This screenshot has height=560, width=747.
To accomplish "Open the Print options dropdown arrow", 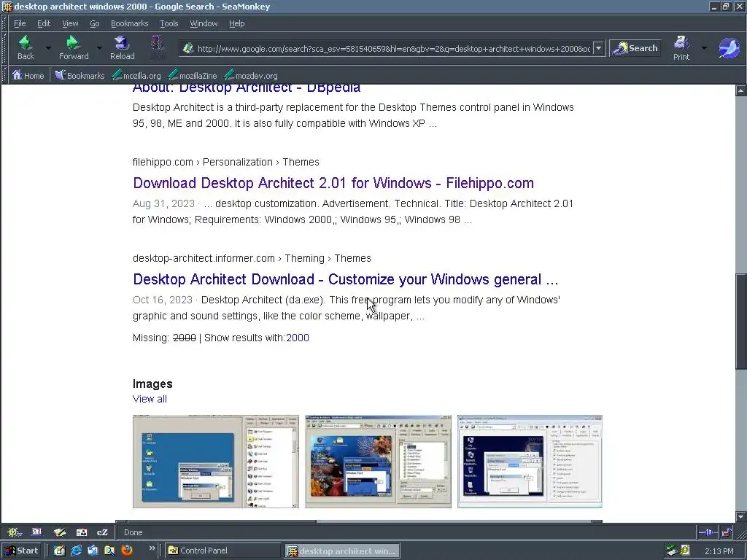I will [704, 47].
